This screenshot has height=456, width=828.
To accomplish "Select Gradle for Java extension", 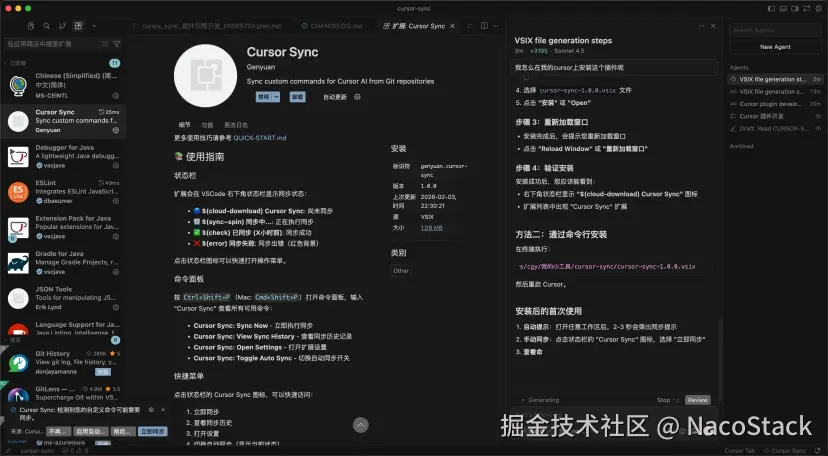I will point(63,262).
